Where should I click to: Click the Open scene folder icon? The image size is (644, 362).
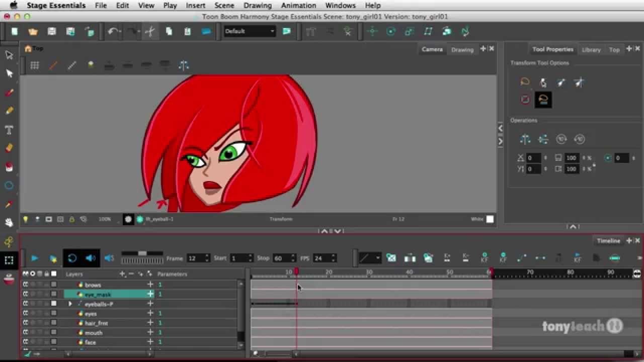pos(33,31)
